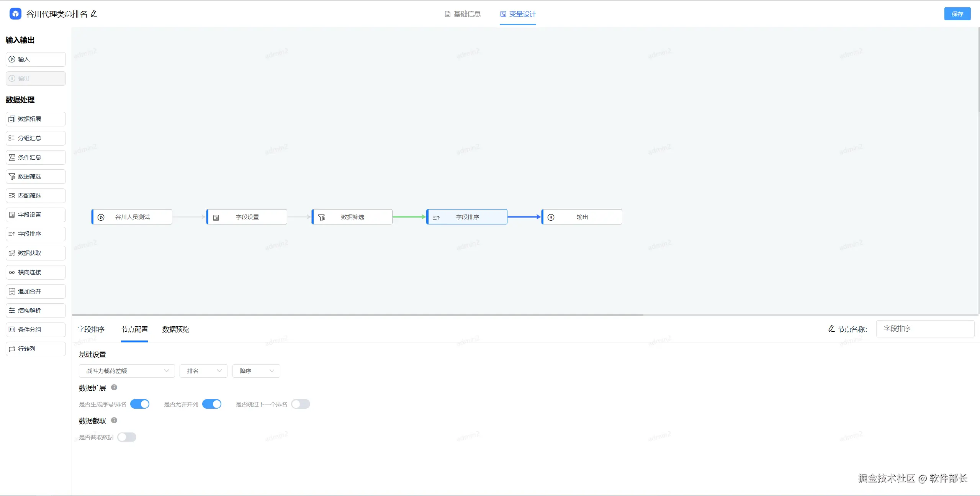980x496 pixels.
Task: Click the 数据筛选 funnel icon in sidebar
Action: pyautogui.click(x=12, y=177)
